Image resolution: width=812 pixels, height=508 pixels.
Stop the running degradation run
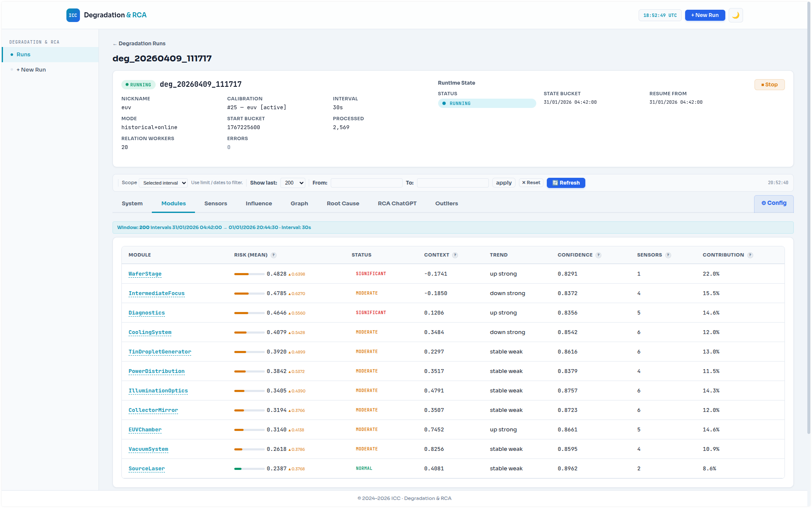pyautogui.click(x=769, y=84)
